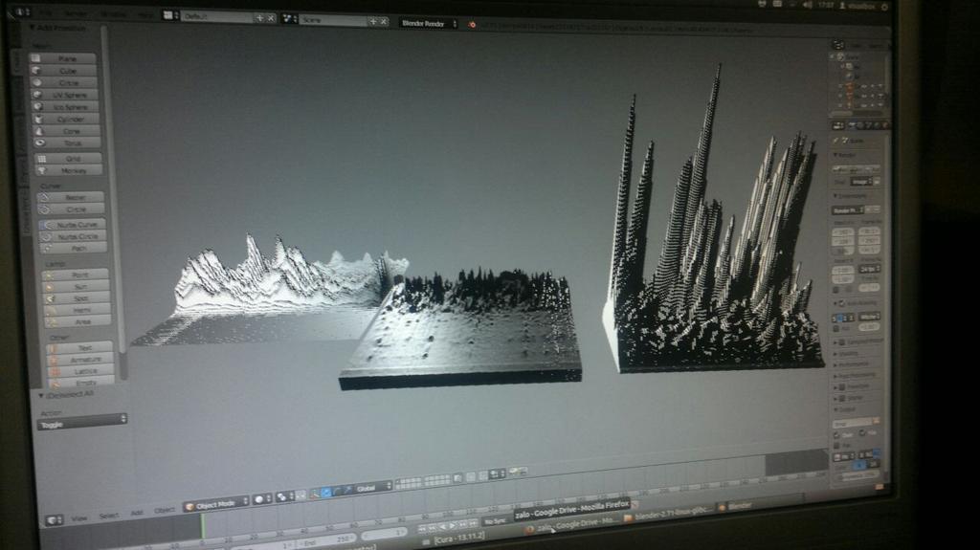This screenshot has width=980, height=550.
Task: Add a Lattice object
Action: (x=81, y=370)
